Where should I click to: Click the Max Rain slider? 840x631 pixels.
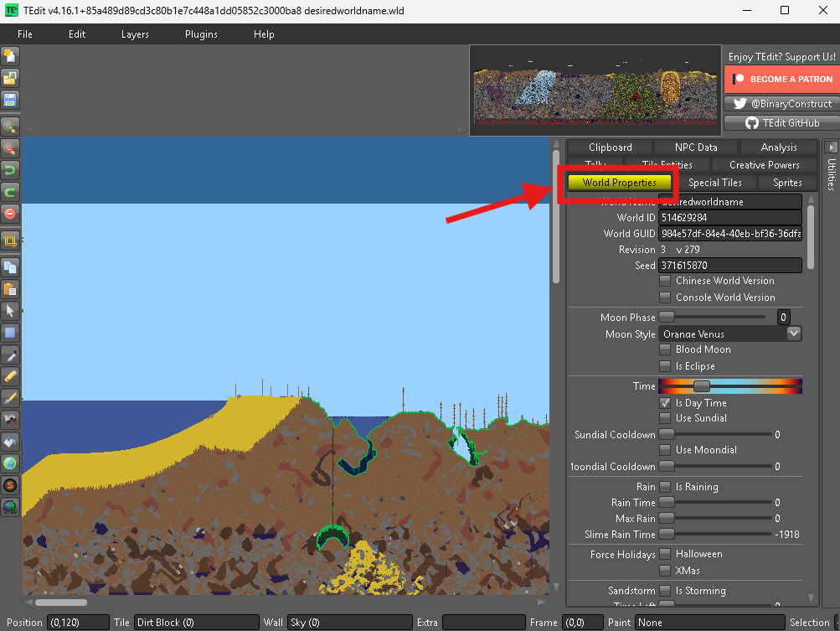716,519
